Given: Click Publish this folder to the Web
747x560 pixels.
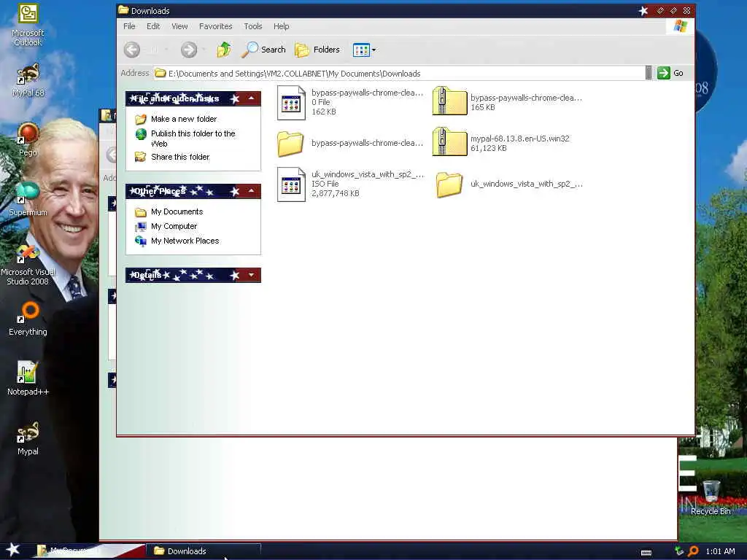Looking at the screenshot, I should click(x=193, y=139).
